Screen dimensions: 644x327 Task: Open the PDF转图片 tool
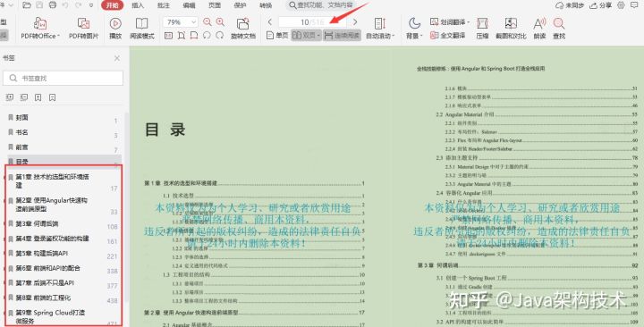click(x=83, y=29)
